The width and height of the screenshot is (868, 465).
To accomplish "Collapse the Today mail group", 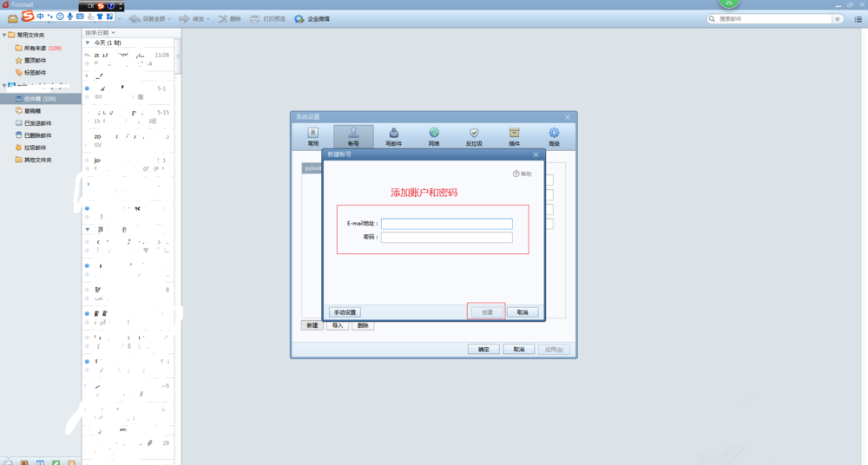I will [x=88, y=43].
